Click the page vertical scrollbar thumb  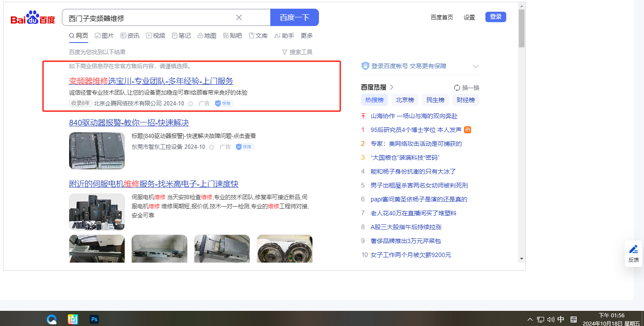coord(522,28)
